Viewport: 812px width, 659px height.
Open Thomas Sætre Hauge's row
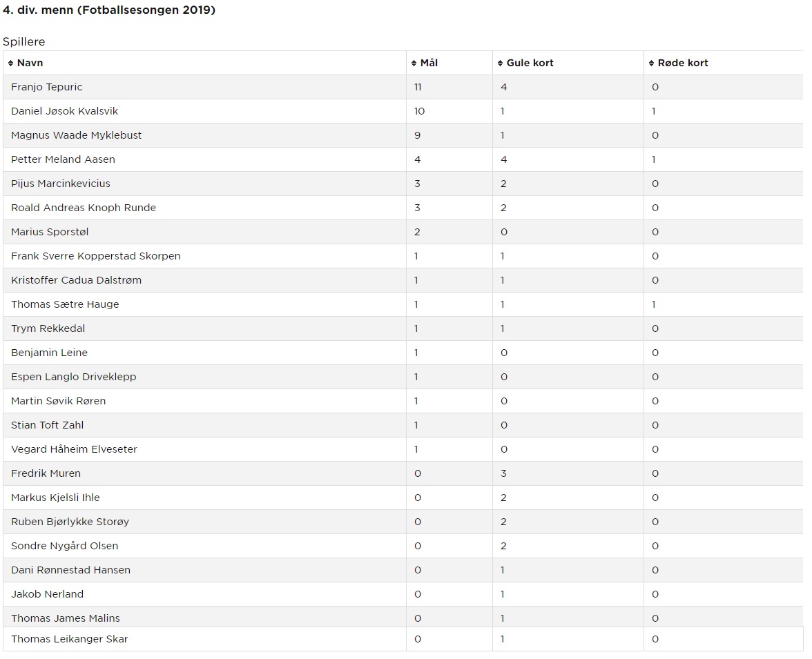(403, 304)
